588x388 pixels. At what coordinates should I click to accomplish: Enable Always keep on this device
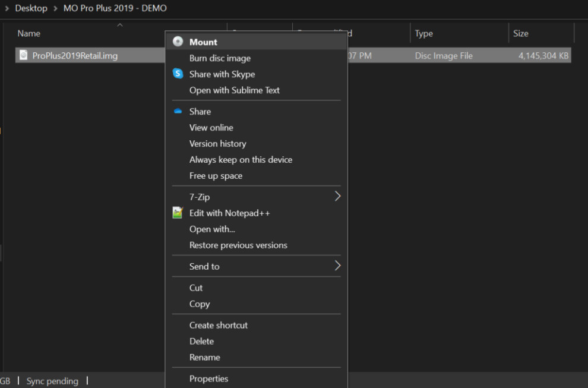[x=241, y=159]
